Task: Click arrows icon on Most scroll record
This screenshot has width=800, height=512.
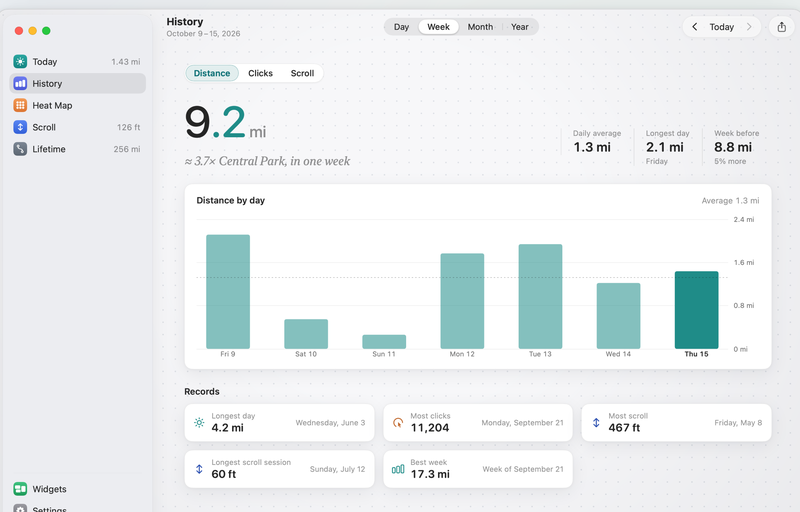Action: coord(596,422)
